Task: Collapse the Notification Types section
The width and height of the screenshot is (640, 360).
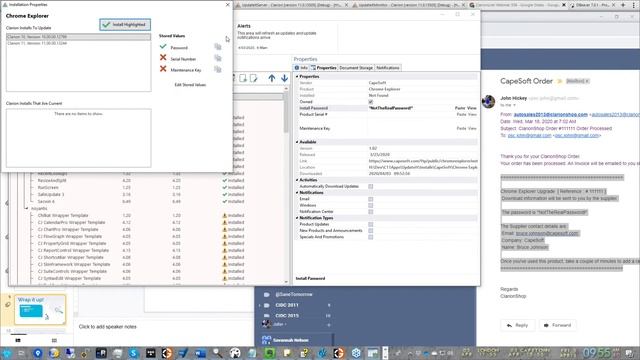Action: pos(297,218)
